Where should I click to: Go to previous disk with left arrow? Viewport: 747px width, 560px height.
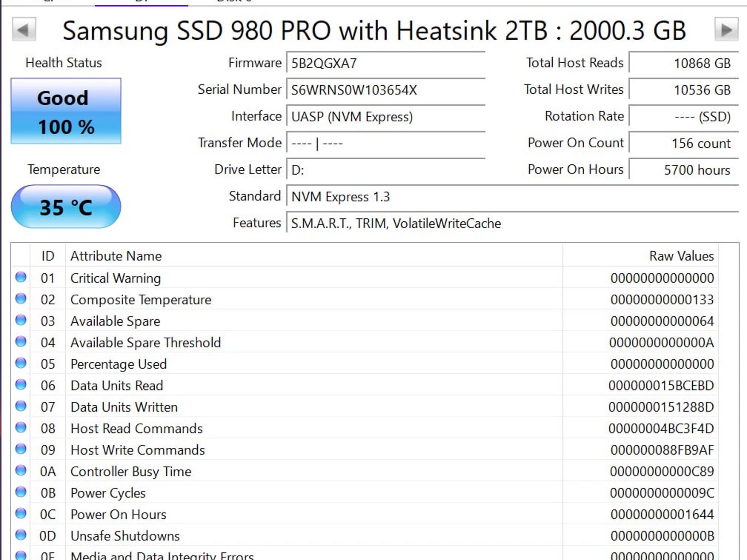click(24, 30)
